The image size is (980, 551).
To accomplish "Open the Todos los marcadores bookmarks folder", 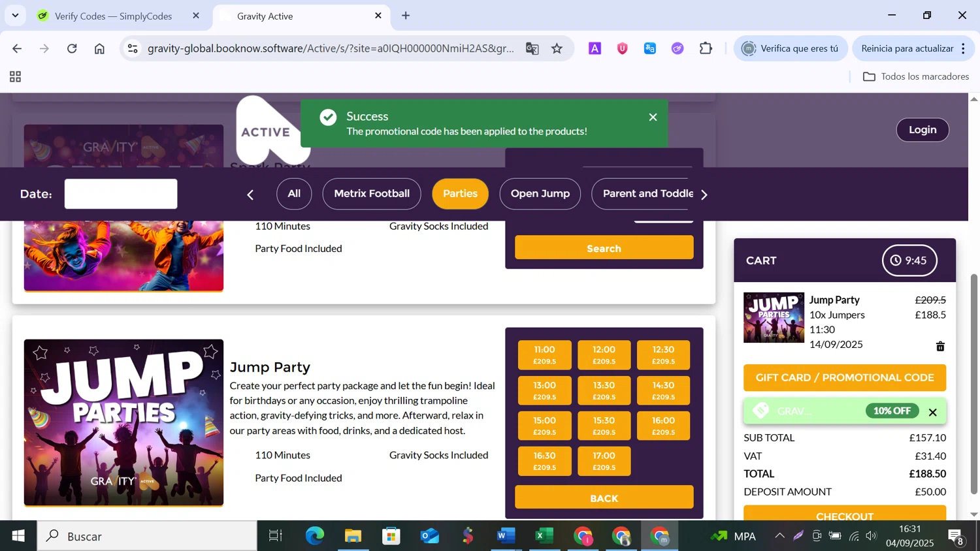I will (x=916, y=76).
